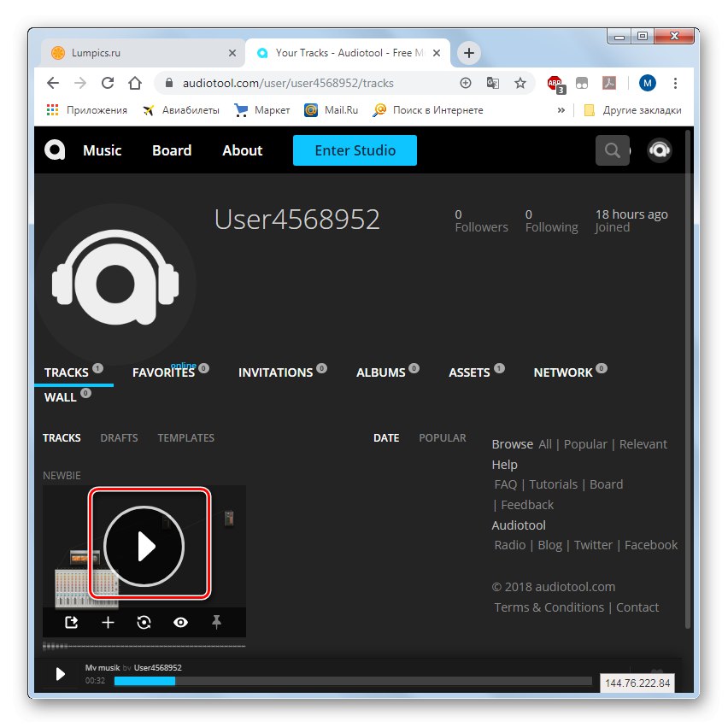728x727 pixels.
Task: Click the plus icon under the track
Action: coord(108,622)
